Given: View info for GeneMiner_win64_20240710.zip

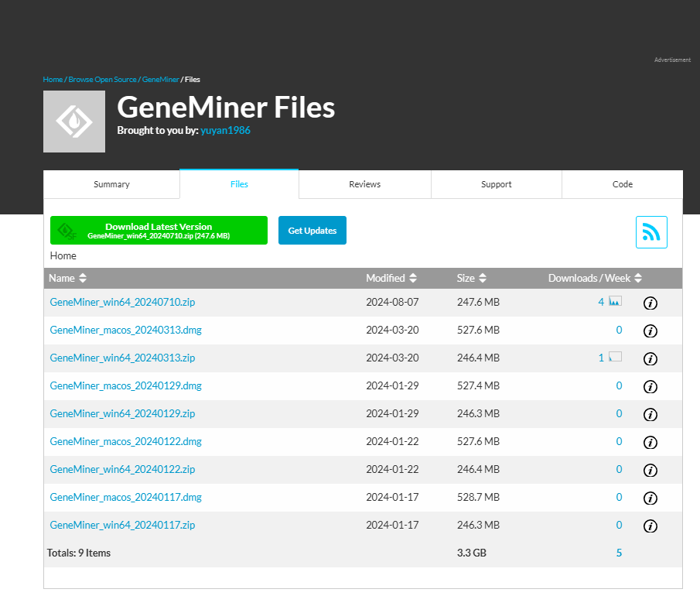Looking at the screenshot, I should coord(650,303).
